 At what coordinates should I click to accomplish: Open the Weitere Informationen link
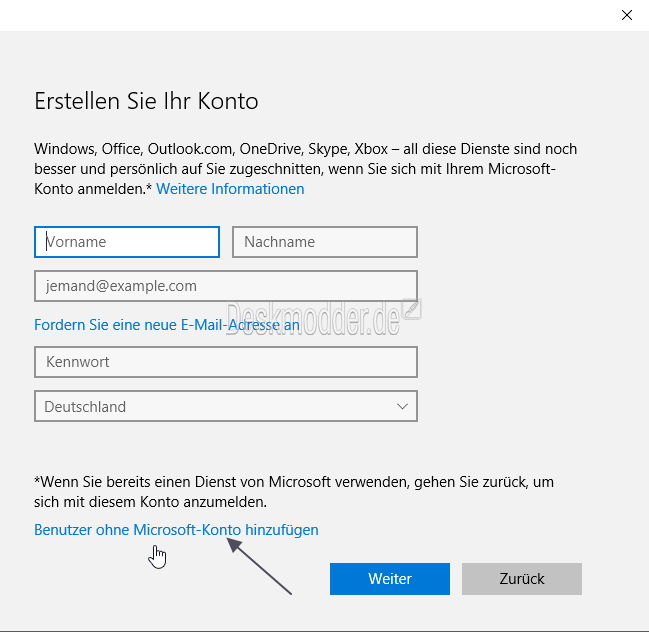[230, 189]
